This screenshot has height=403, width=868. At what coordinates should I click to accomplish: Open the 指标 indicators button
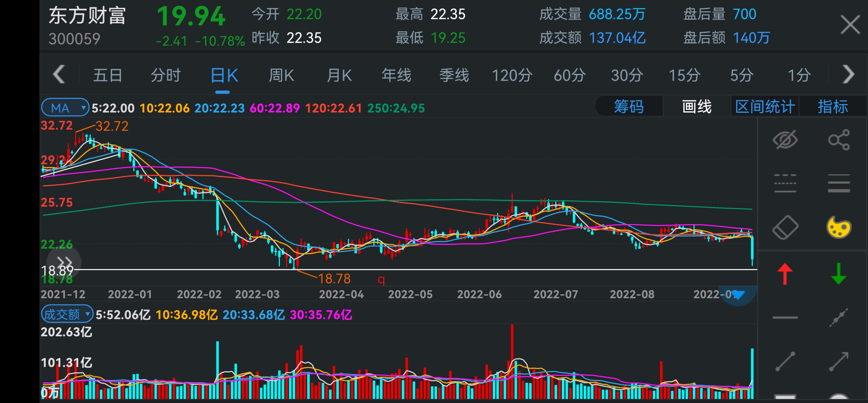pyautogui.click(x=833, y=107)
